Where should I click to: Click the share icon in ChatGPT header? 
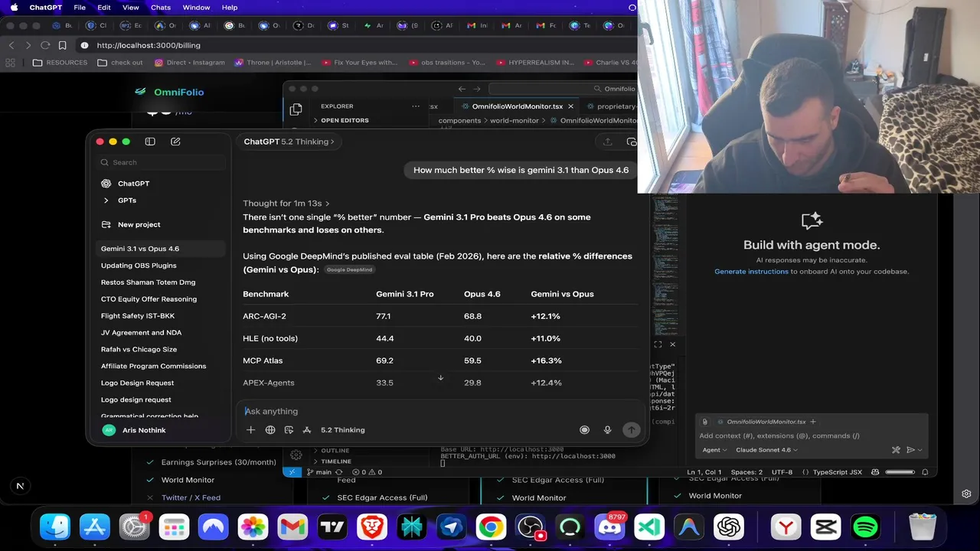[608, 142]
